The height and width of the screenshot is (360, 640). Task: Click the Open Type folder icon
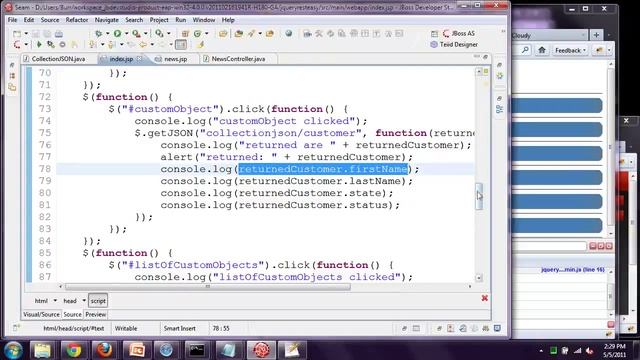click(x=223, y=33)
